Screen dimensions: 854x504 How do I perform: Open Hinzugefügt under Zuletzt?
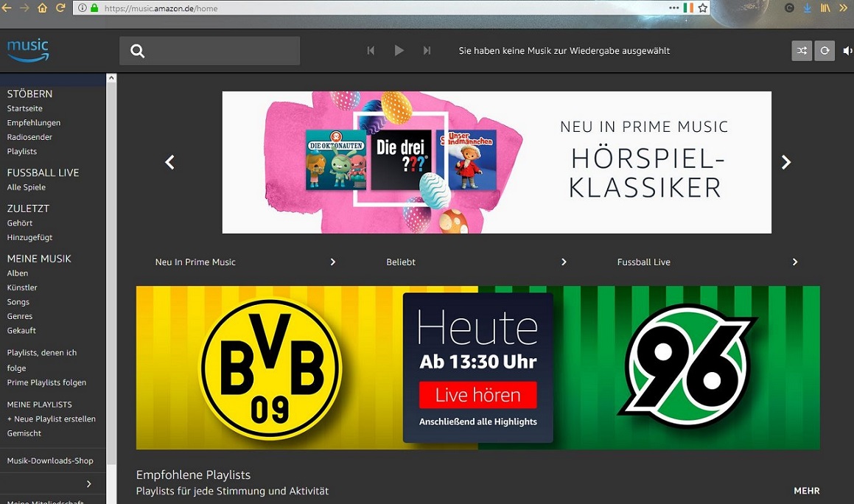[x=29, y=237]
